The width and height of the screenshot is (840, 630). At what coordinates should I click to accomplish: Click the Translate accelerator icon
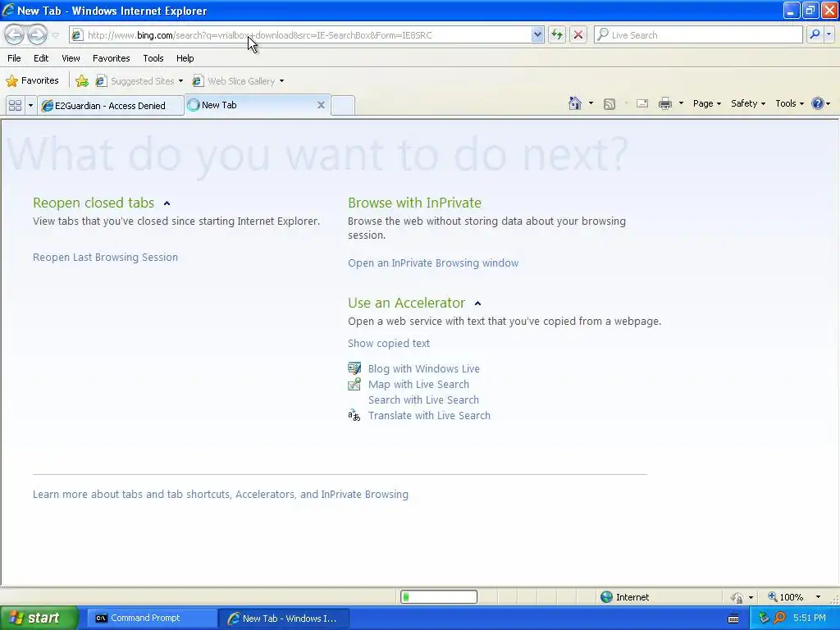click(x=354, y=415)
